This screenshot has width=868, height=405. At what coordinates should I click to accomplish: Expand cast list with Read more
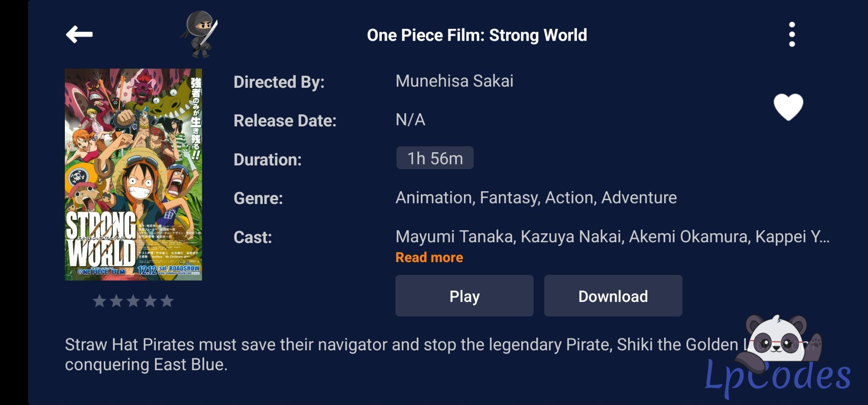pos(429,257)
